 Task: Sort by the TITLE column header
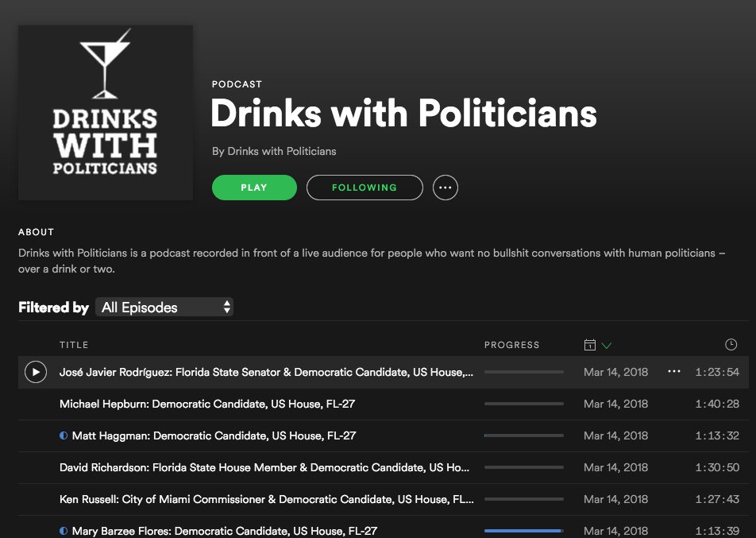point(74,345)
